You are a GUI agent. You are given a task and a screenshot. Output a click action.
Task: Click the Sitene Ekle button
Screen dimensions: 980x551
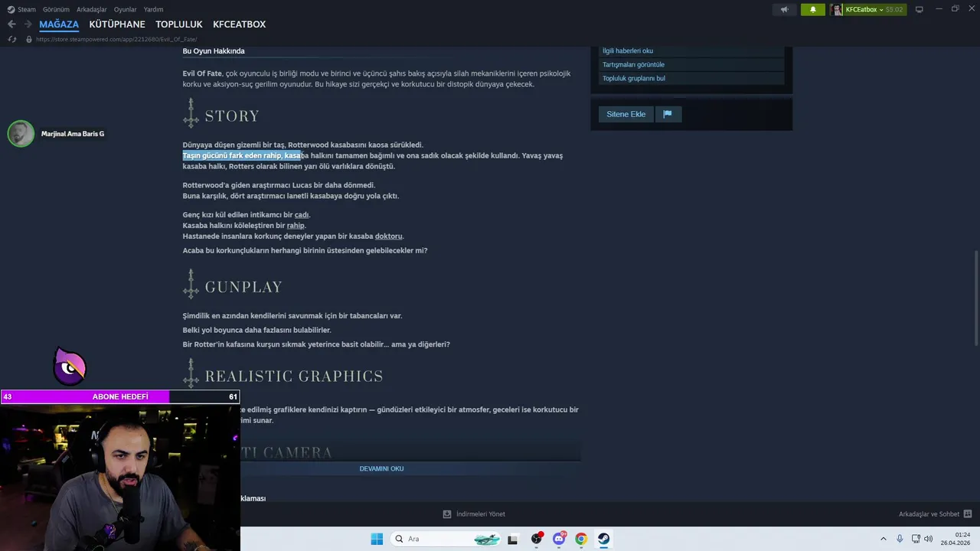pos(626,114)
